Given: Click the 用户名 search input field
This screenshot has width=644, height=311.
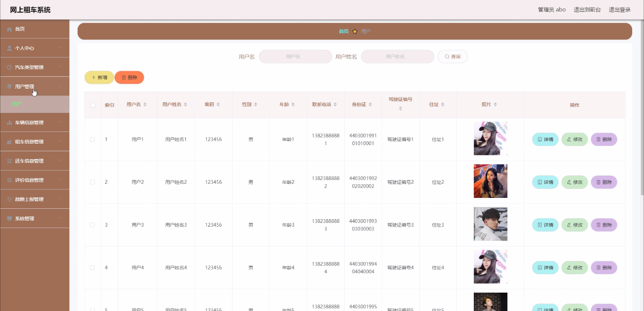Looking at the screenshot, I should click(x=296, y=57).
